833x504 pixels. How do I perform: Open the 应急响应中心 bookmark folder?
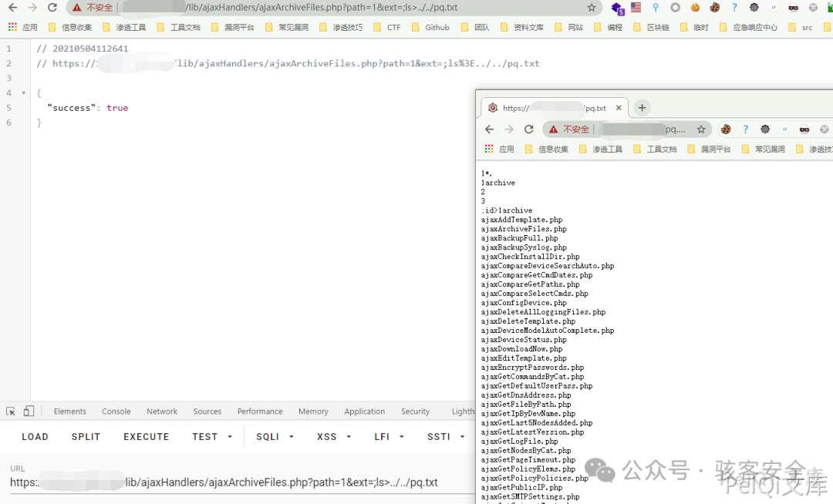(748, 27)
